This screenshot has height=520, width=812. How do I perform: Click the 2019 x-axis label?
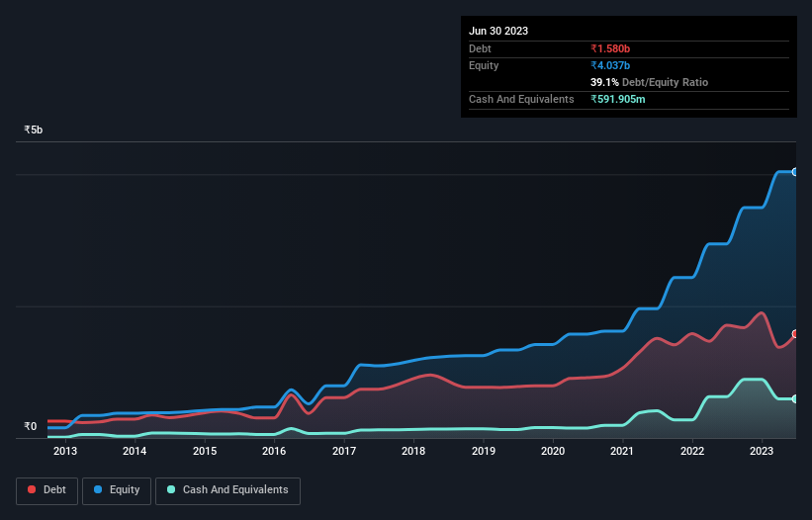tap(484, 451)
